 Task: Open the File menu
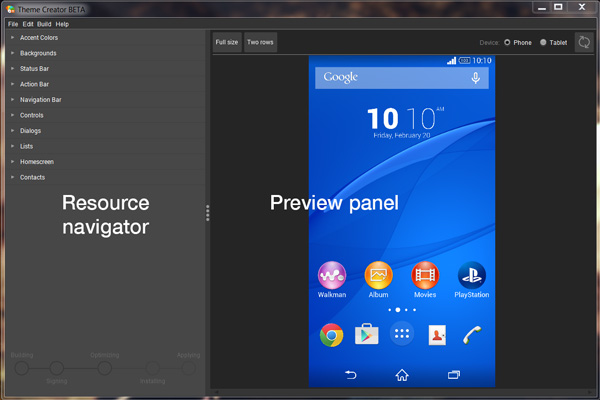13,23
